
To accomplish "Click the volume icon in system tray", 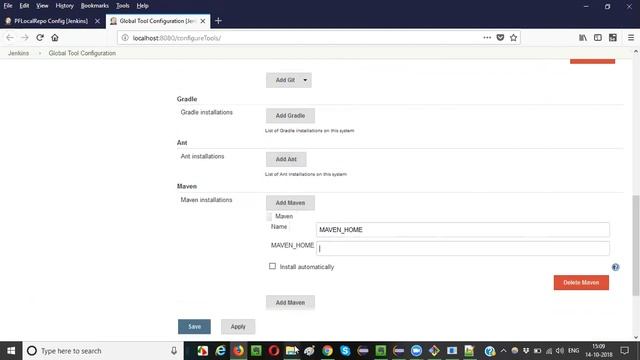I will coord(560,351).
